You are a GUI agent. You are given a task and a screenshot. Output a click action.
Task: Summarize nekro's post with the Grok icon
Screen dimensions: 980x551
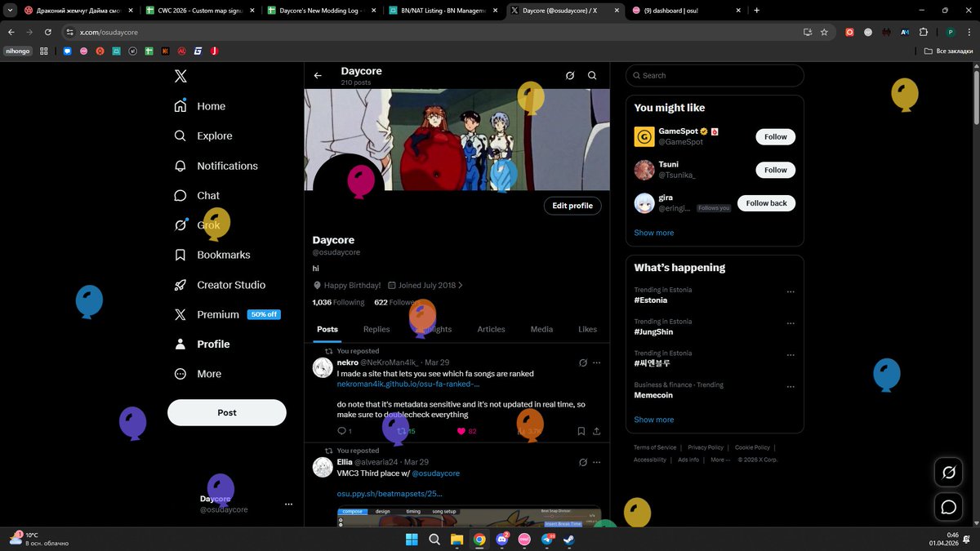pyautogui.click(x=583, y=362)
